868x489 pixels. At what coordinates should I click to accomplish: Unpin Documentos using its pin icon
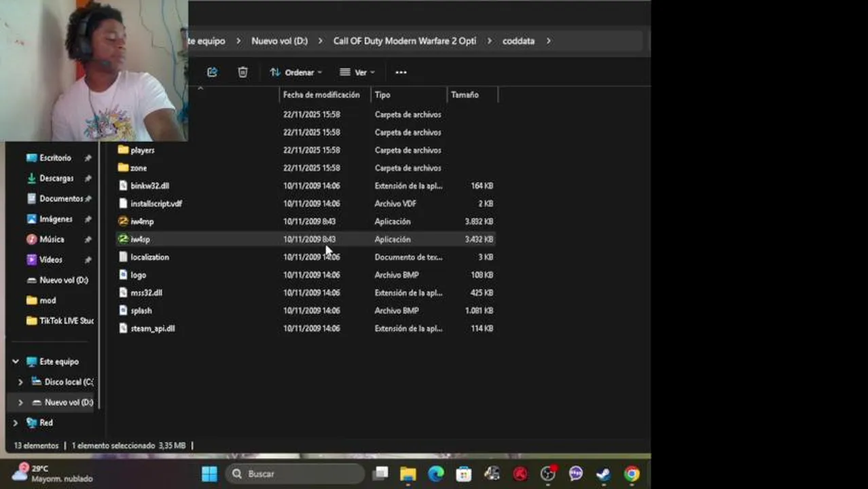point(88,198)
